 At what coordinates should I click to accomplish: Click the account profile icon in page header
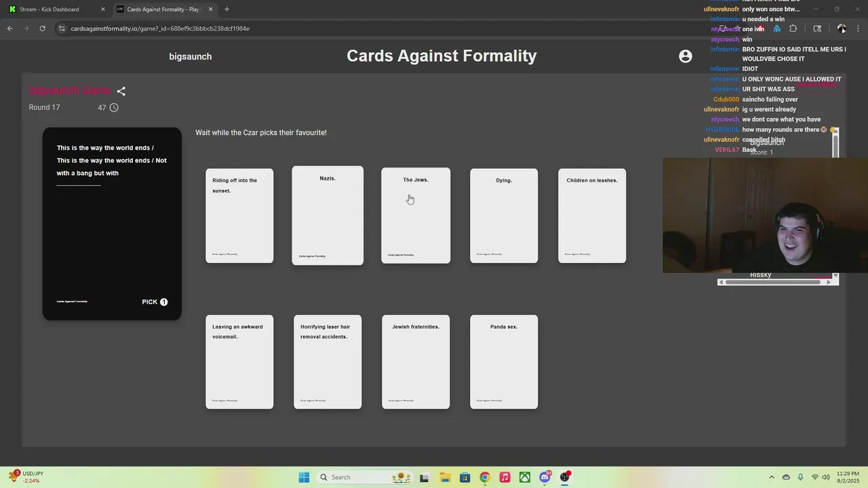click(686, 56)
